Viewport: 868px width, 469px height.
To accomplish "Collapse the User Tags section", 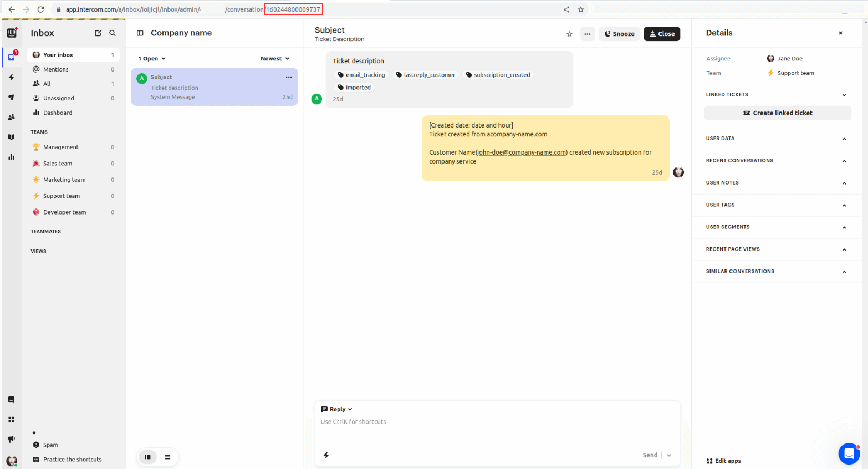I will point(844,205).
